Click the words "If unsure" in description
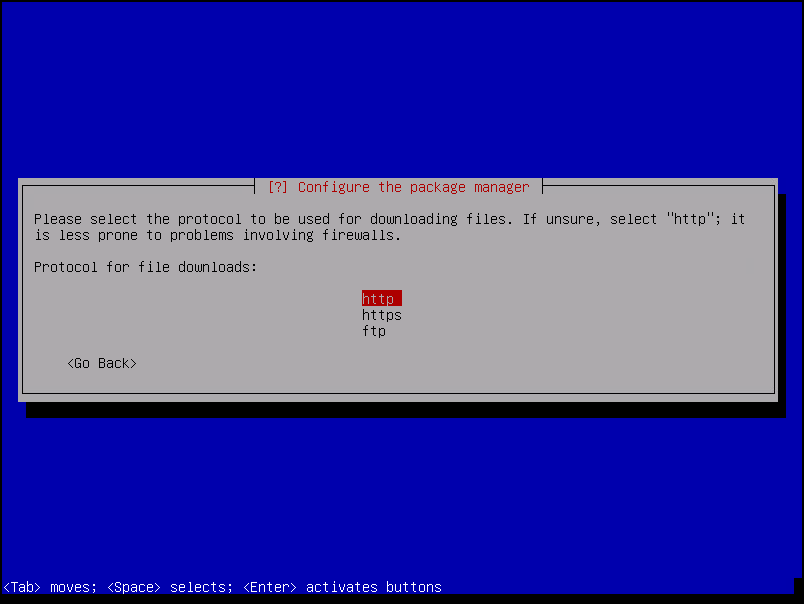 tap(558, 219)
